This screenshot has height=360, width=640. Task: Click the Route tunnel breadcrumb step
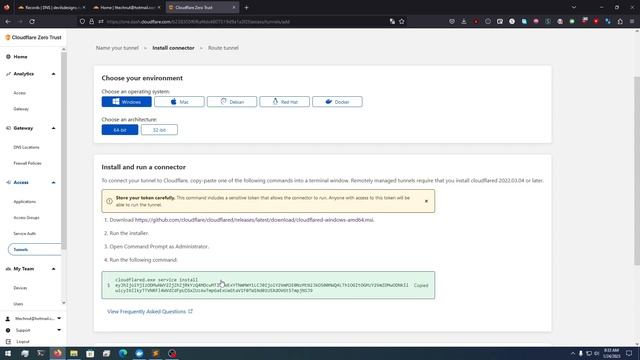[223, 48]
